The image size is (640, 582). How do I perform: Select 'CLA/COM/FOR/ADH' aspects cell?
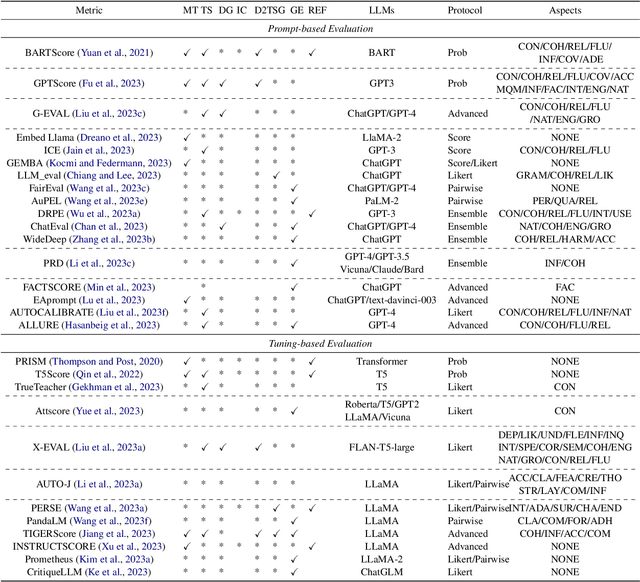pyautogui.click(x=565, y=521)
